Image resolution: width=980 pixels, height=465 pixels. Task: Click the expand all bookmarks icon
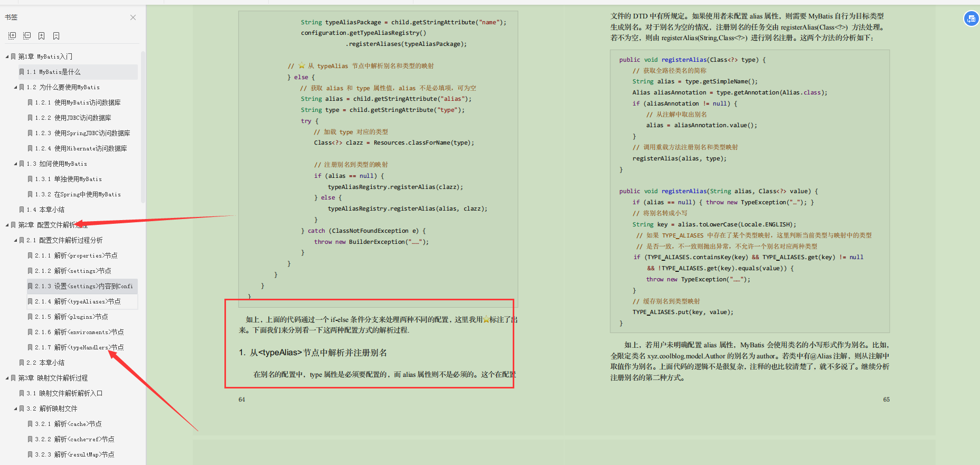12,36
